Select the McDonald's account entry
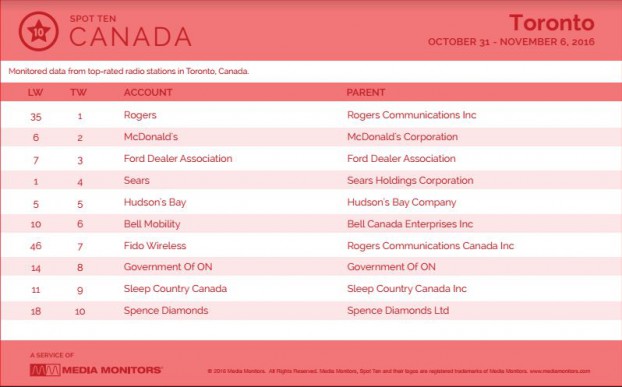Image resolution: width=622 pixels, height=387 pixels. (x=151, y=137)
